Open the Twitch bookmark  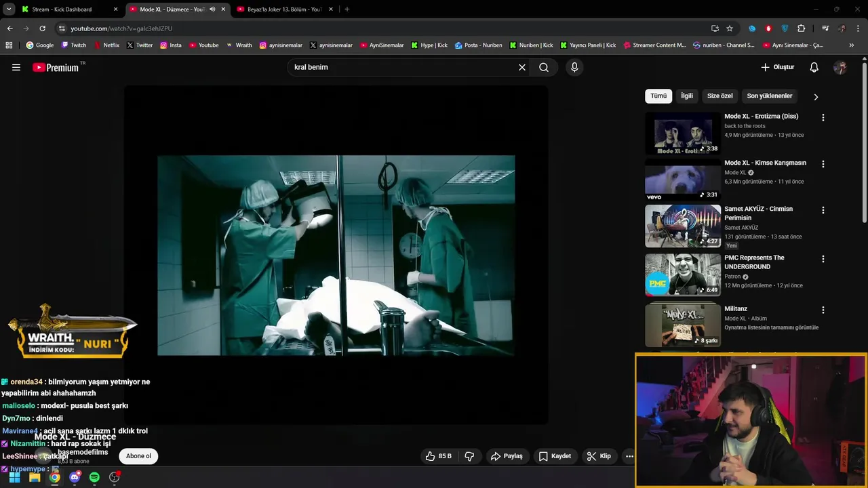click(x=74, y=45)
